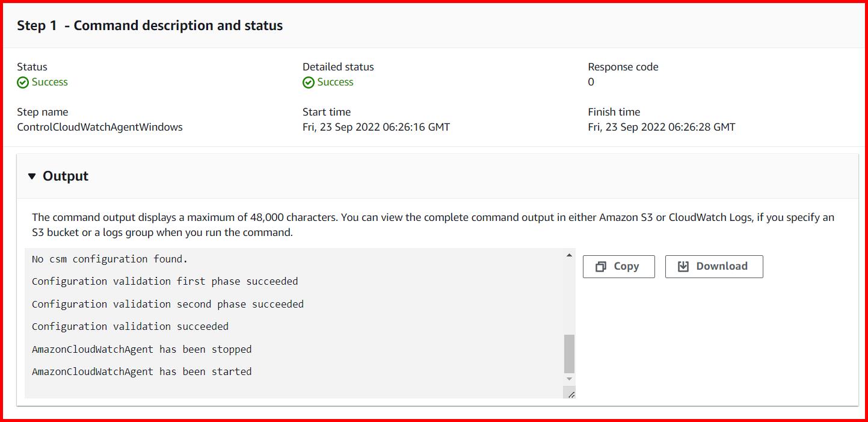The image size is (868, 422).
Task: Click the Detailed status Success check icon
Action: coord(308,82)
